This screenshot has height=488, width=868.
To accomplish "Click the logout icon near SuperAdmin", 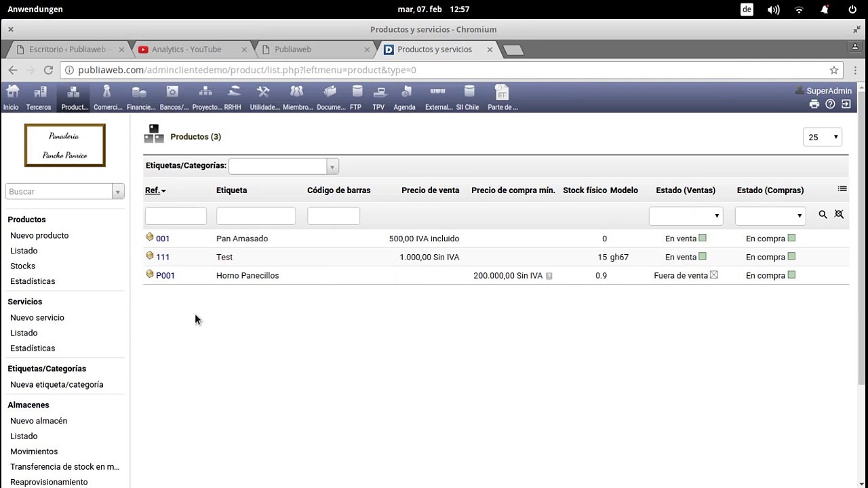I will [846, 104].
